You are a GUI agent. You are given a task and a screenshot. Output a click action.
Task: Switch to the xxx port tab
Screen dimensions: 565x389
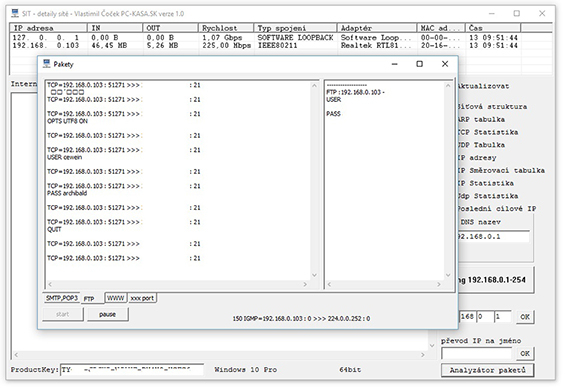(x=142, y=298)
